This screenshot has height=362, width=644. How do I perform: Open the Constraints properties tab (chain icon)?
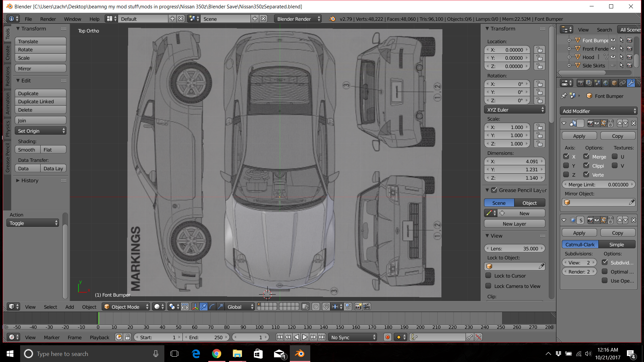click(623, 83)
